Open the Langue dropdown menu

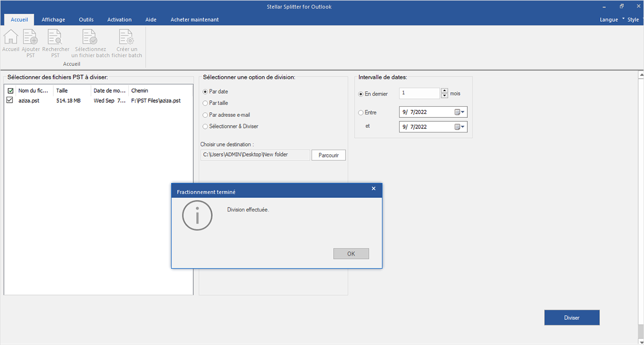click(x=612, y=20)
